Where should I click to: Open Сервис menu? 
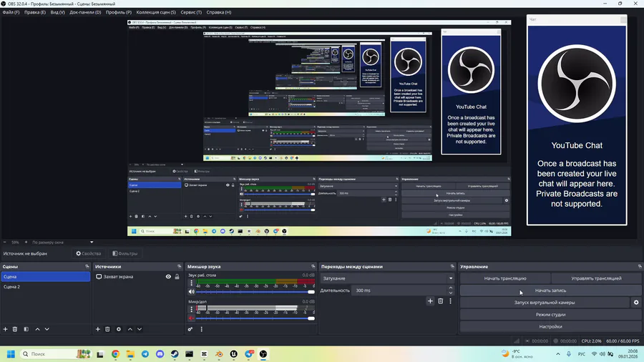point(191,12)
